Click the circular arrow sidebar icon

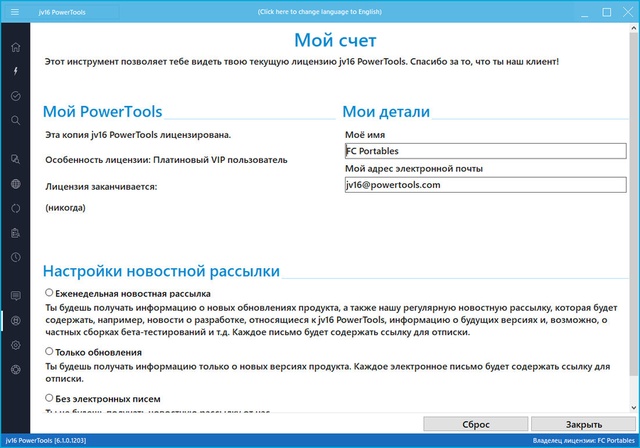[15, 208]
